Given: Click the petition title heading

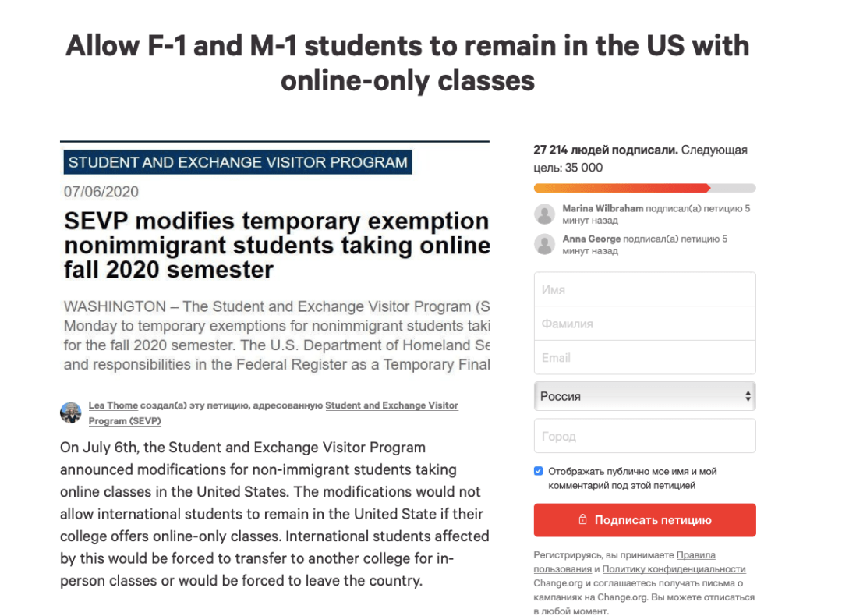Looking at the screenshot, I should [421, 62].
